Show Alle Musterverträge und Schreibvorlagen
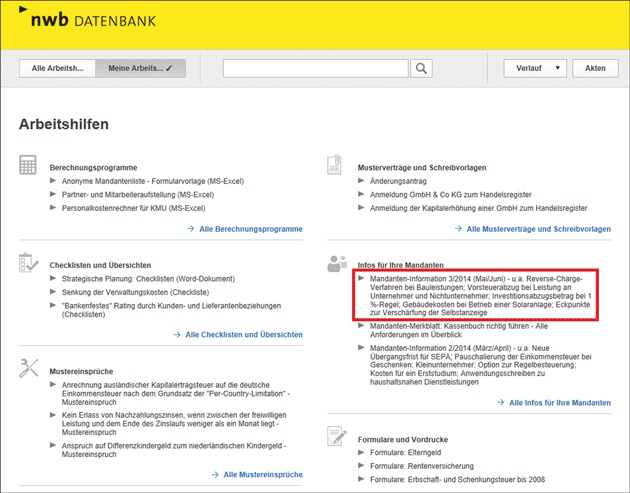630x493 pixels. pos(538,229)
